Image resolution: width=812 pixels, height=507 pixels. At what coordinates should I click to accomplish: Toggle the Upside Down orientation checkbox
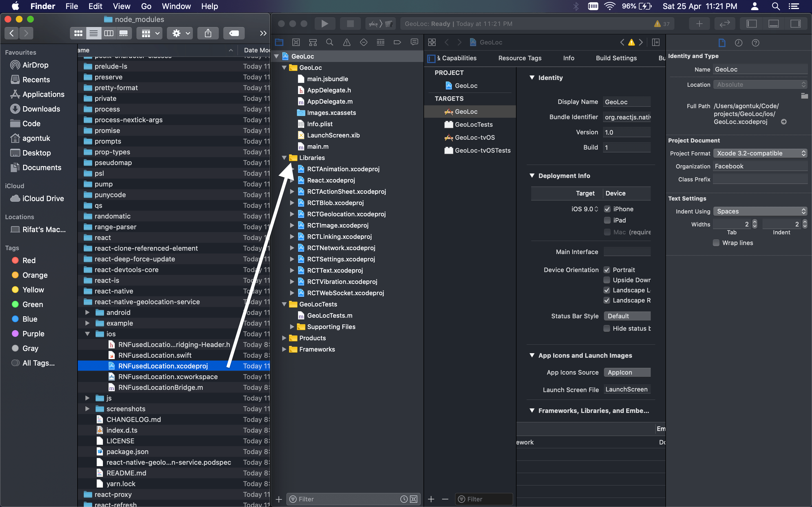[x=607, y=280]
